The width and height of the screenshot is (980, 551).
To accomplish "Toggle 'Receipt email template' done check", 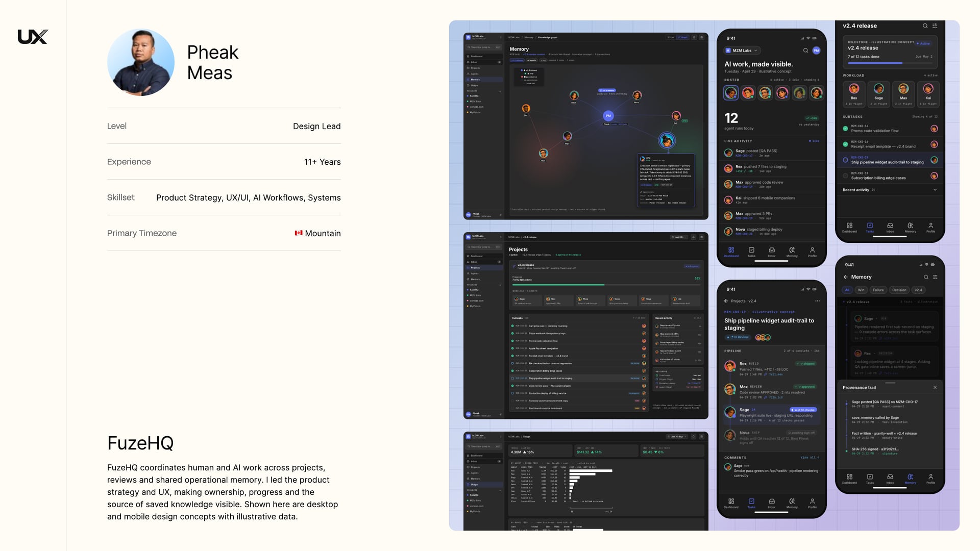I will [x=845, y=144].
